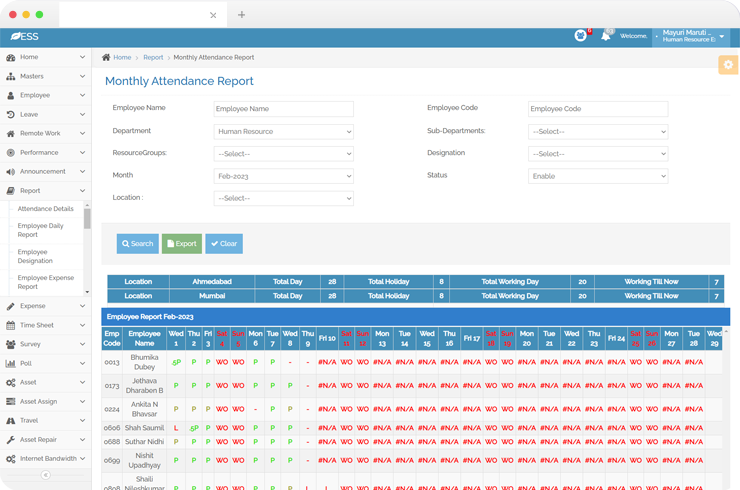Click the Time Sheet calendar icon

click(10, 325)
